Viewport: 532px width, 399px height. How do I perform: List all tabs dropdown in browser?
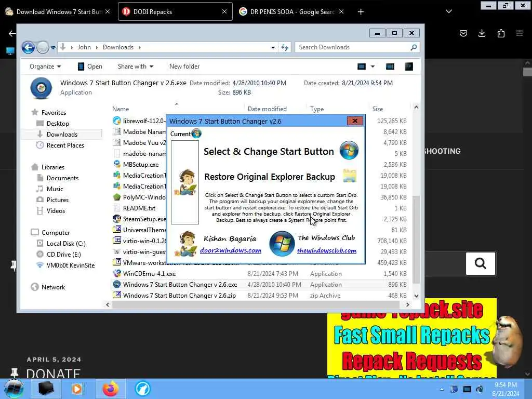point(448,11)
